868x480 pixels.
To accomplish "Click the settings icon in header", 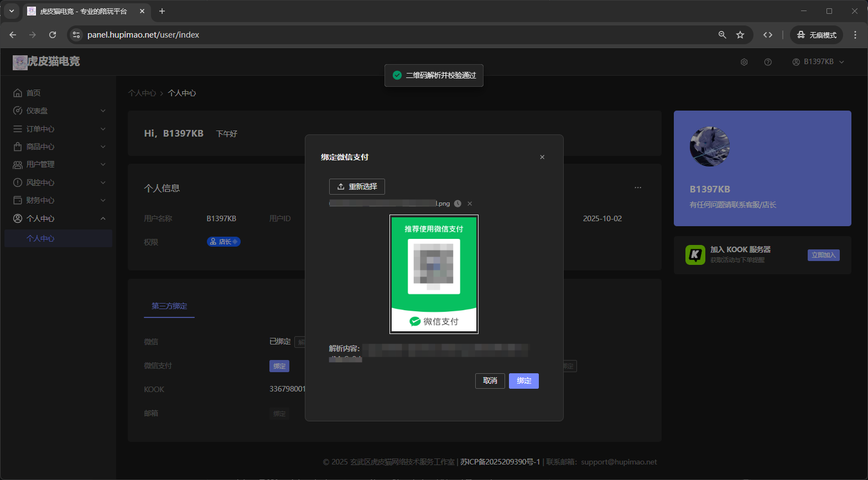I will click(x=744, y=62).
